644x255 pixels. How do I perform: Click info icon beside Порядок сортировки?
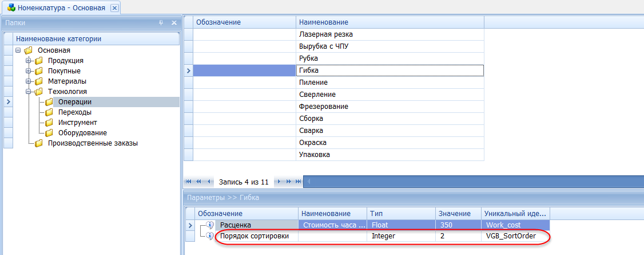pos(209,236)
